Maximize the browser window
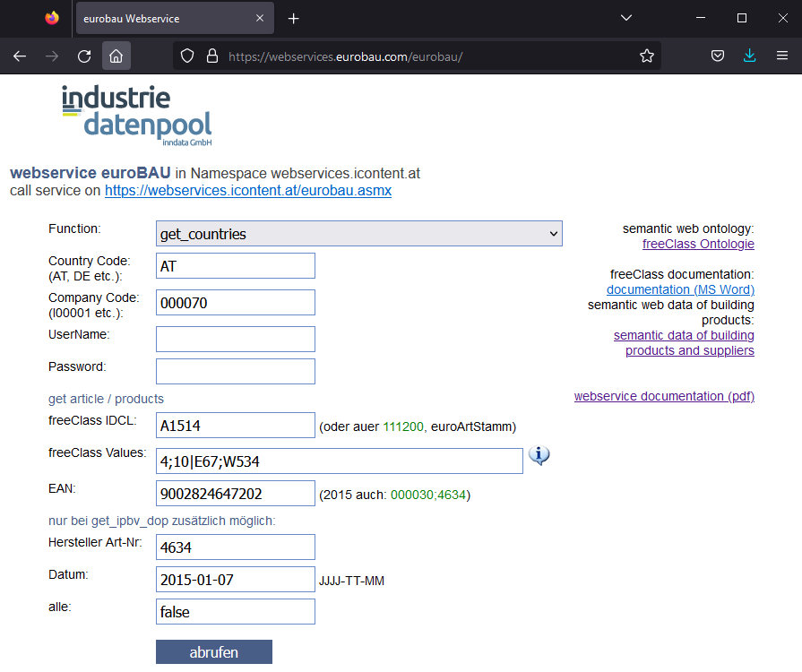The width and height of the screenshot is (802, 672). [742, 18]
